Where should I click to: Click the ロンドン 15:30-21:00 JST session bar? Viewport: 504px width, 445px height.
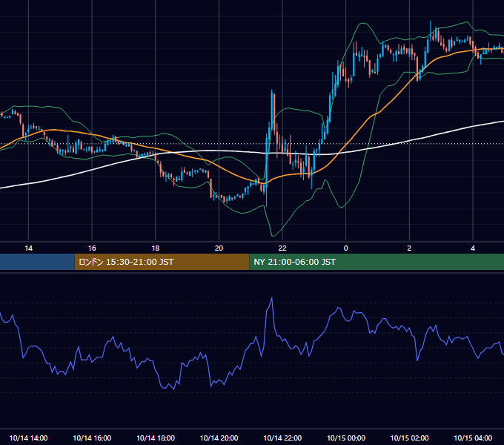pyautogui.click(x=162, y=262)
